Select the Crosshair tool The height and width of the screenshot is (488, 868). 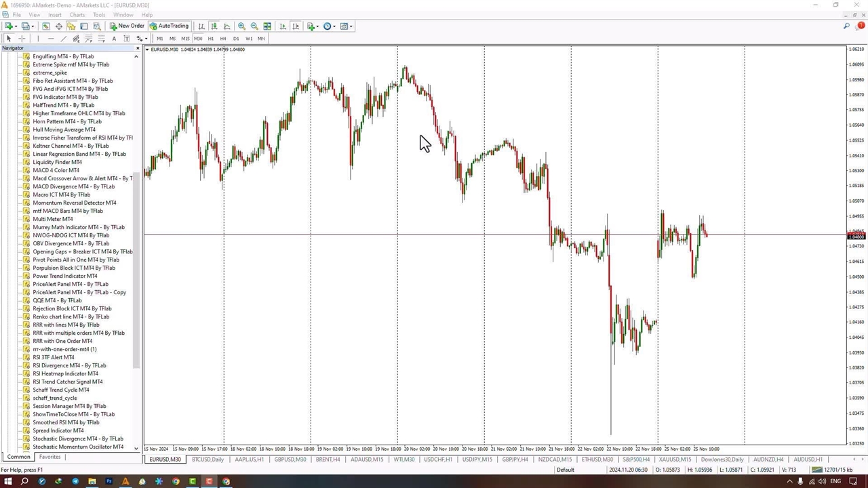(x=22, y=39)
